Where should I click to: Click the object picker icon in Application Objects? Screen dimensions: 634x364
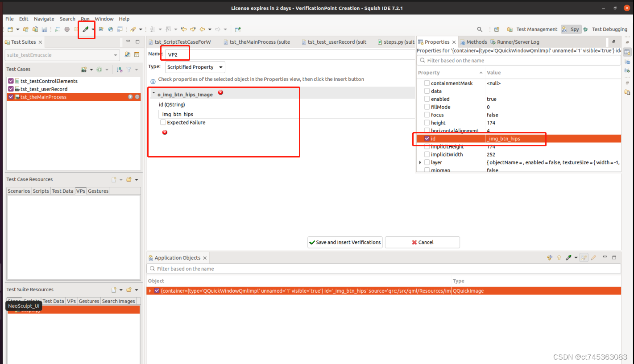(568, 258)
